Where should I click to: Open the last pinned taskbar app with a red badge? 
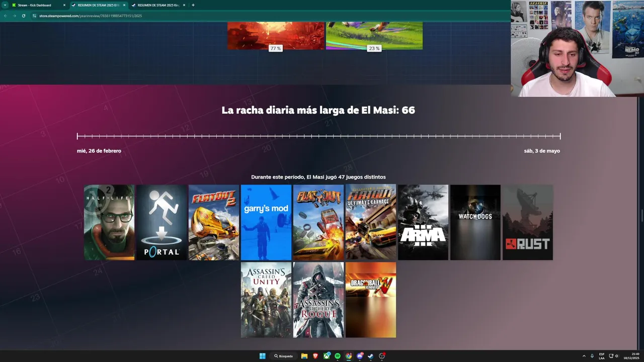tap(382, 356)
